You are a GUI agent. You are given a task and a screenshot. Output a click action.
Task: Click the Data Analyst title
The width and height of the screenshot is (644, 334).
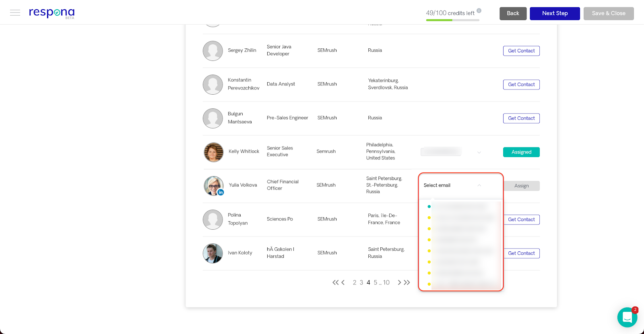pyautogui.click(x=281, y=84)
